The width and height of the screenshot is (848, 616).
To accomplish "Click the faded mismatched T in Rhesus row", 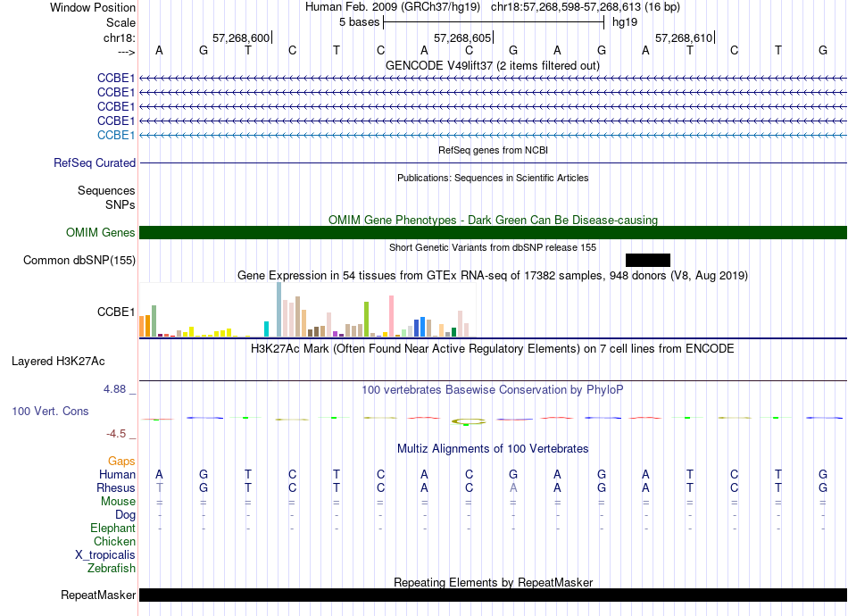I will [159, 487].
